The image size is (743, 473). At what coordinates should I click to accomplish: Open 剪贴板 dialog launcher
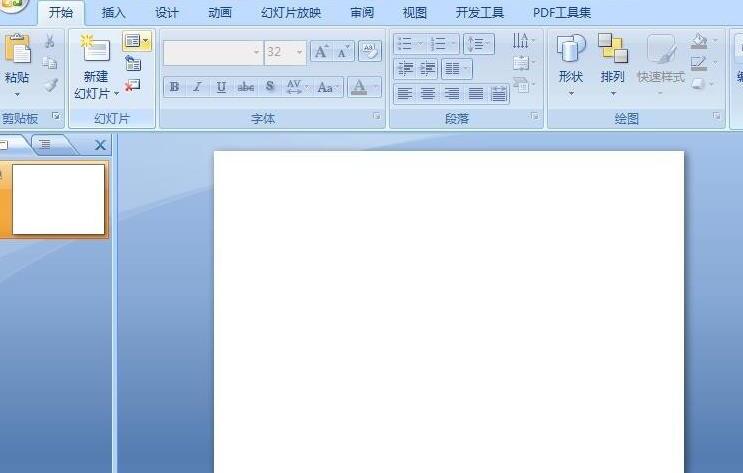tap(56, 116)
